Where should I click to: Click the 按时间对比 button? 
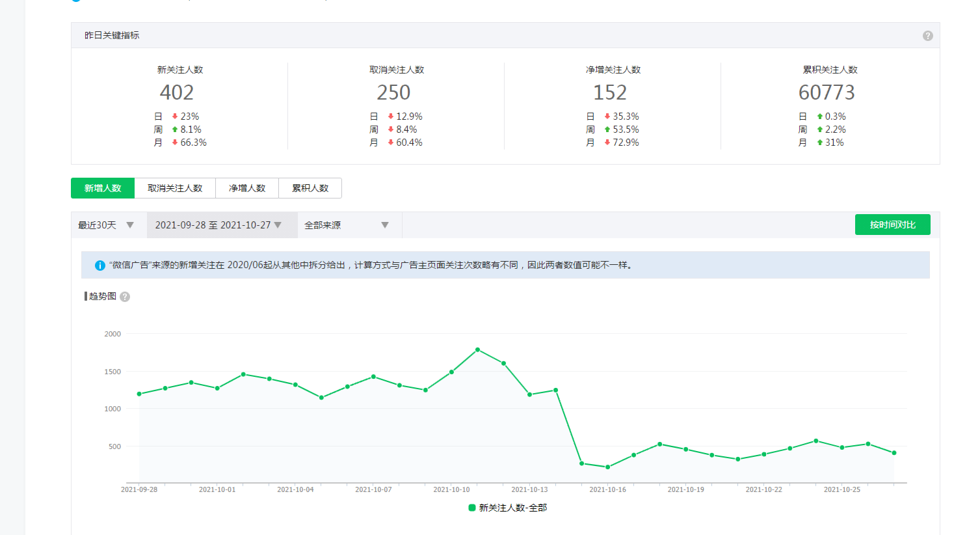[892, 225]
